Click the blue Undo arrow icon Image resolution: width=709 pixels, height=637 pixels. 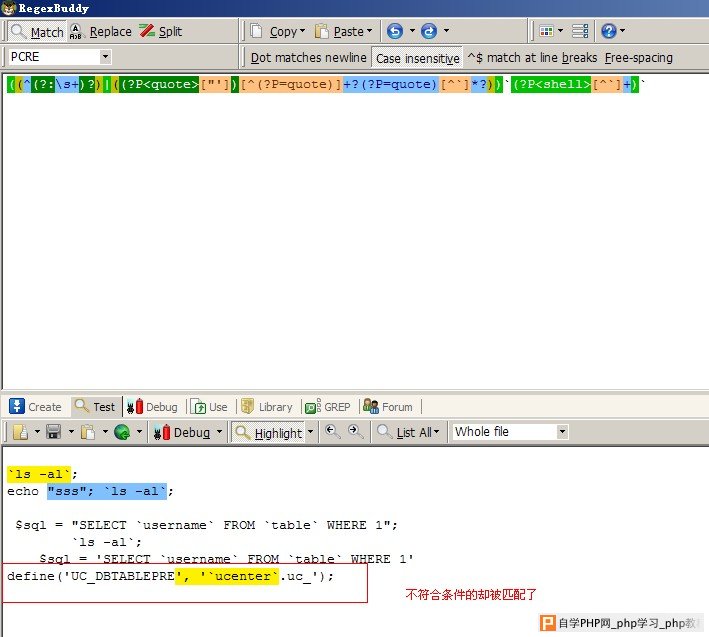click(395, 31)
